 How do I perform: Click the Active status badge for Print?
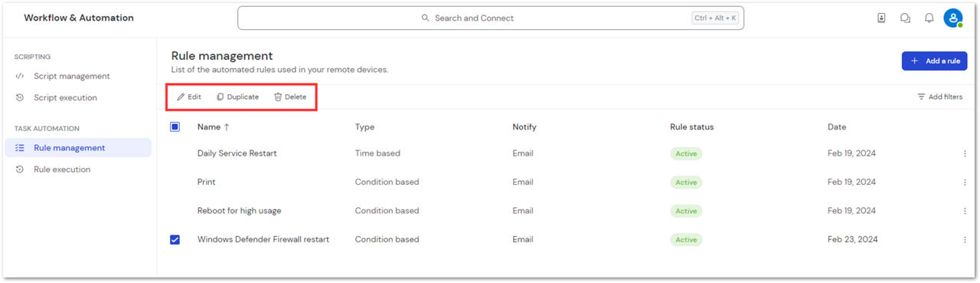pyautogui.click(x=686, y=183)
